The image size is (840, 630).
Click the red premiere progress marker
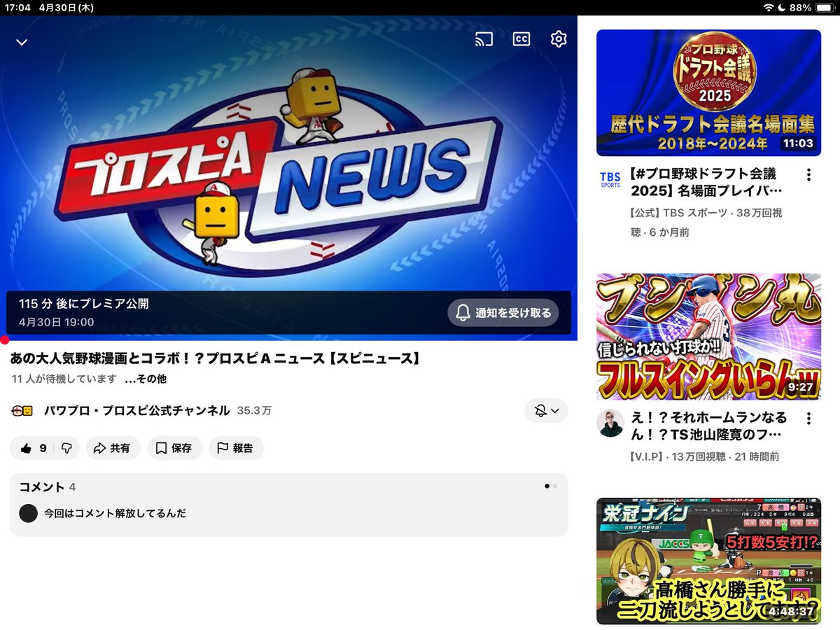(x=4, y=340)
